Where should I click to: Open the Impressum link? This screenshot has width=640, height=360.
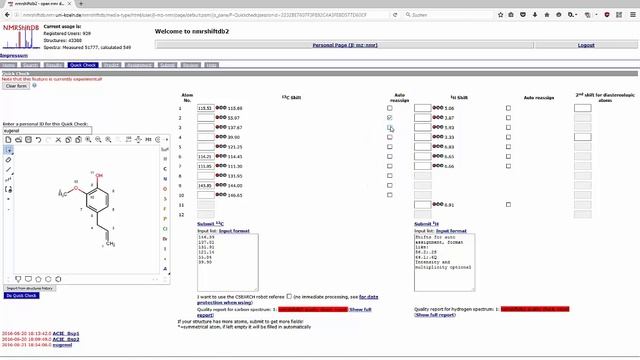pyautogui.click(x=14, y=56)
